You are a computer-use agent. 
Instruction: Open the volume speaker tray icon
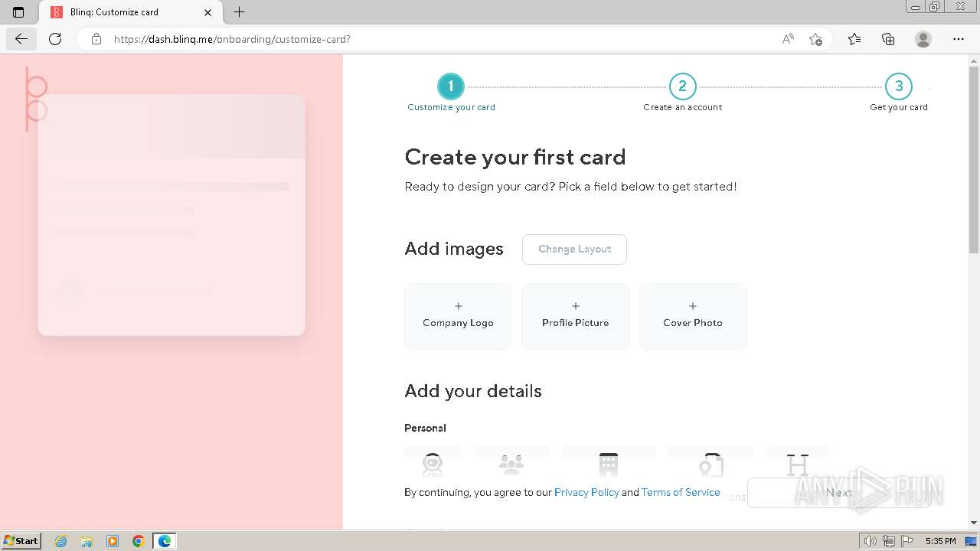(x=871, y=541)
